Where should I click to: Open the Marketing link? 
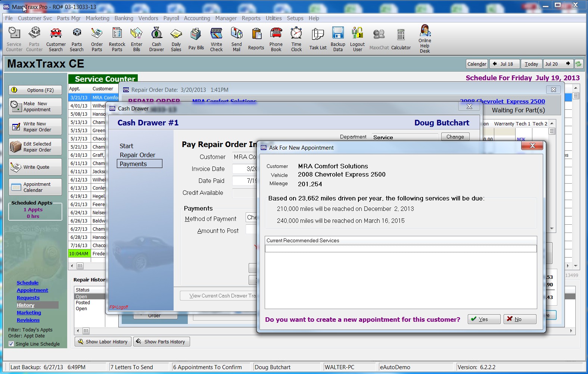point(29,312)
